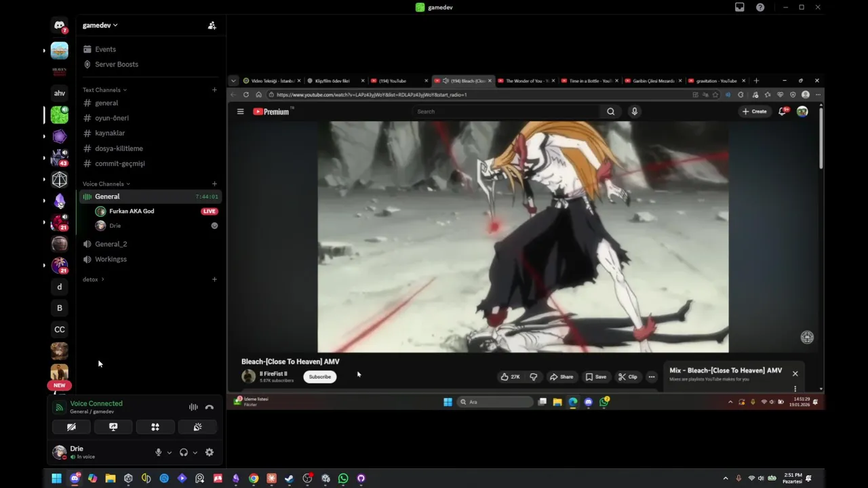Open File Explorer from taskbar

111,479
